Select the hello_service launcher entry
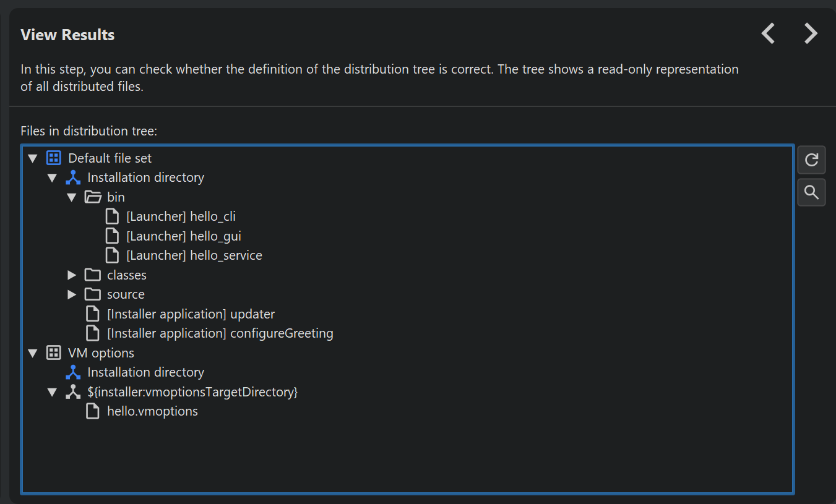836x504 pixels. 194,255
